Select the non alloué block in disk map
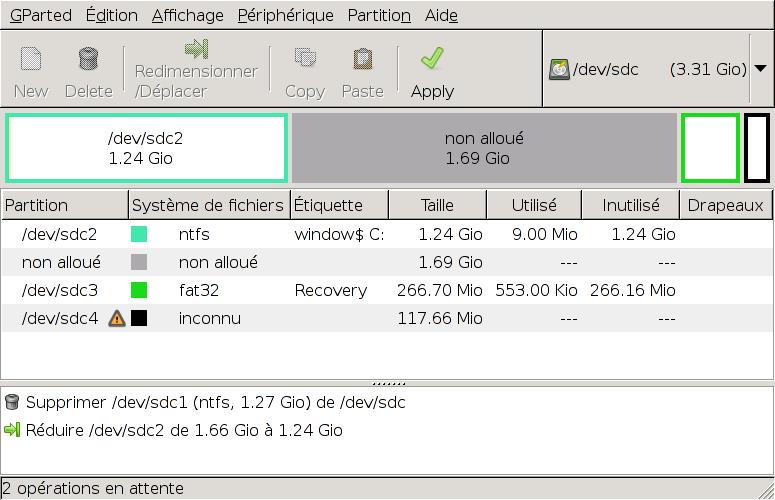 pyautogui.click(x=484, y=148)
